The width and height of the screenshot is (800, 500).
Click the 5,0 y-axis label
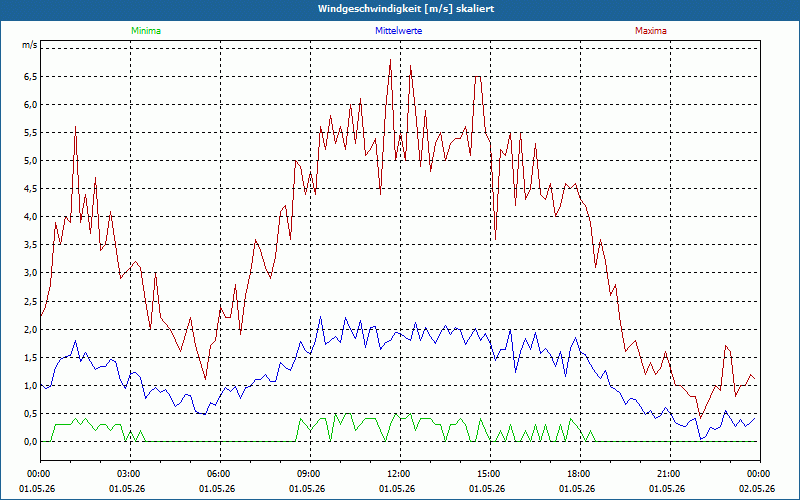pyautogui.click(x=31, y=161)
